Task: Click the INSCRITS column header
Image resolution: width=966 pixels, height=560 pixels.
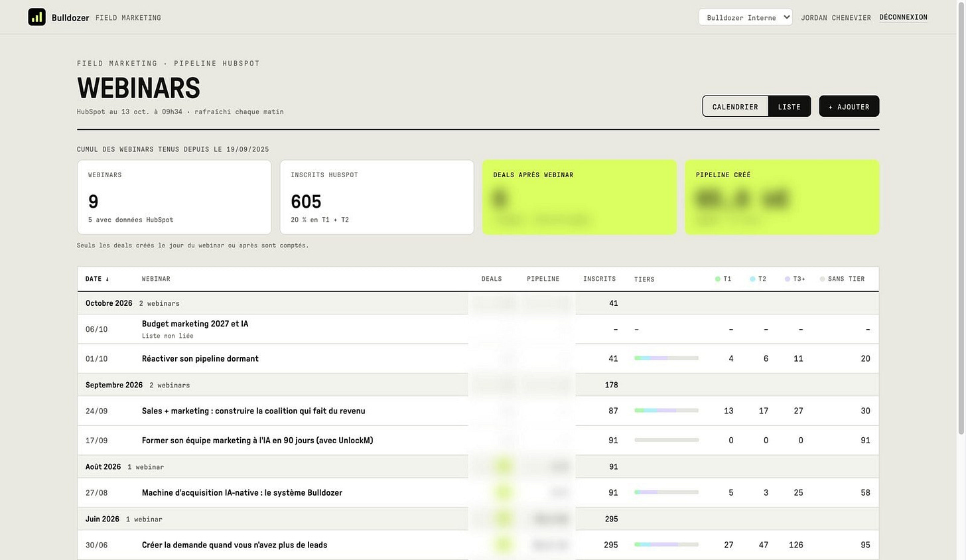Action: (x=599, y=279)
